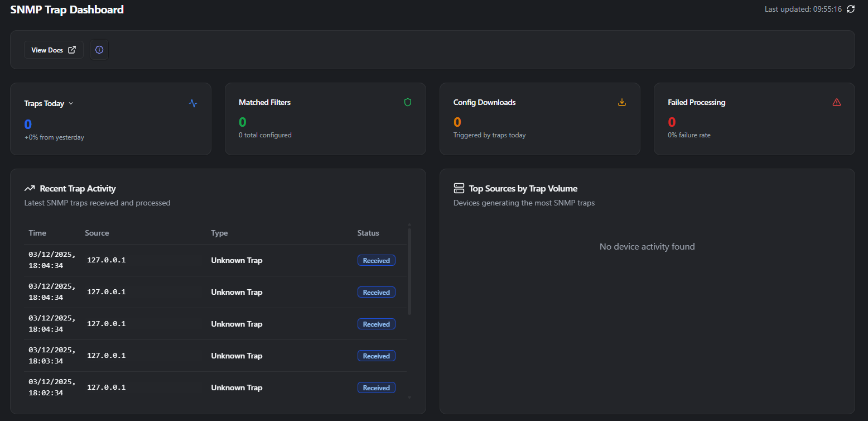Select the shield icon on Matched Filters card

point(408,102)
